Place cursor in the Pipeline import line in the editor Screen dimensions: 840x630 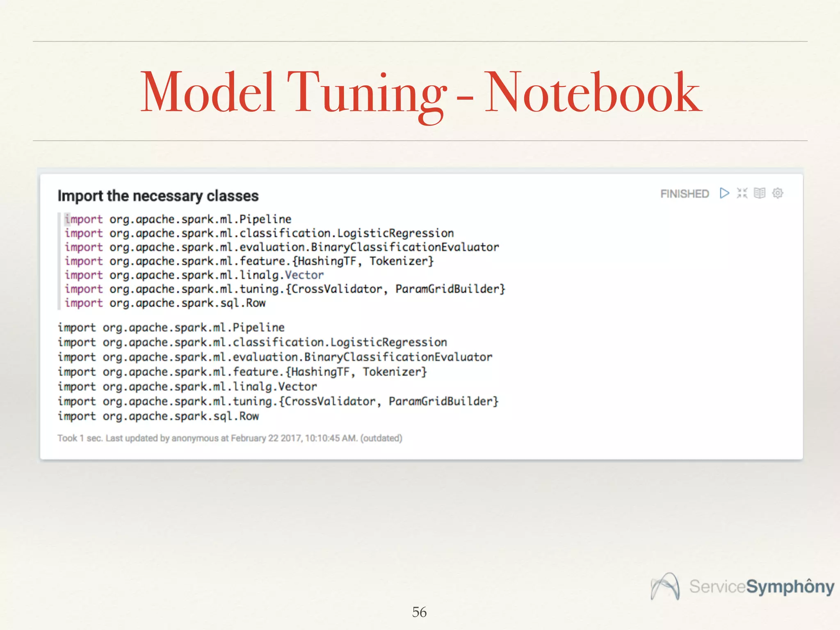pos(265,219)
